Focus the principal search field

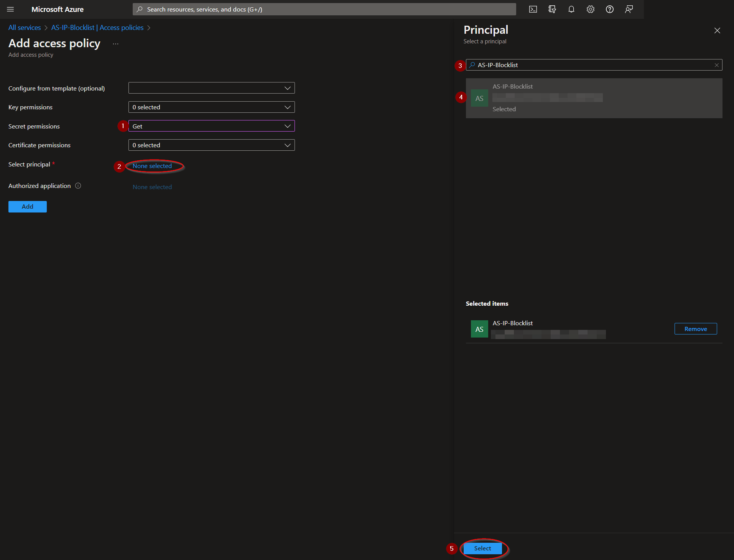(x=594, y=65)
